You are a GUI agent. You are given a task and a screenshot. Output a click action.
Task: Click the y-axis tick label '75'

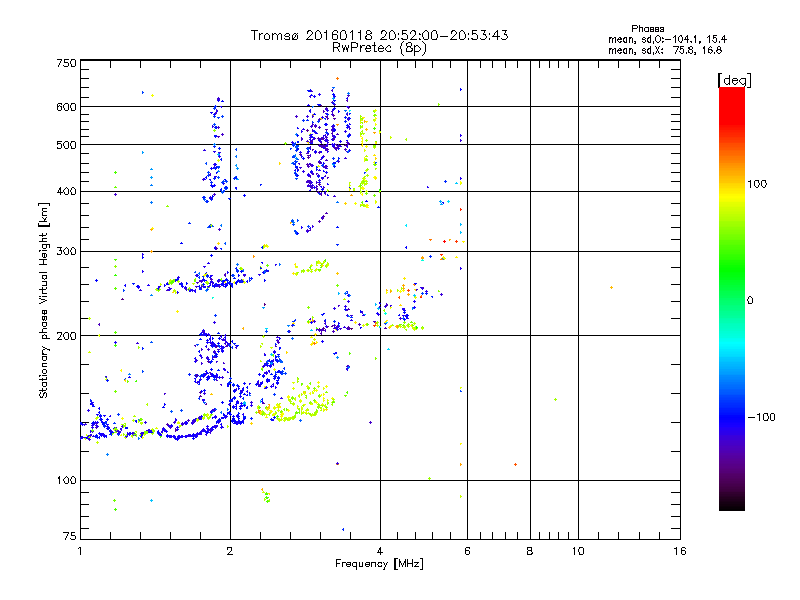coord(70,536)
